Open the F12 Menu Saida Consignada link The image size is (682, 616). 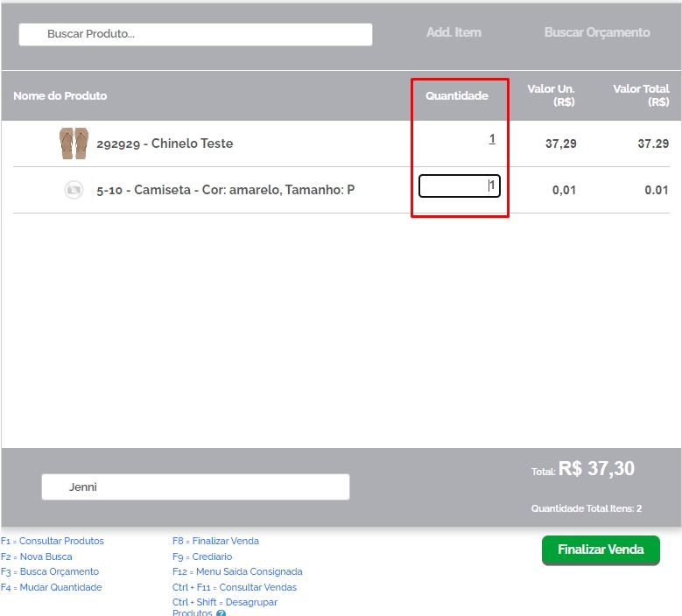pyautogui.click(x=237, y=571)
